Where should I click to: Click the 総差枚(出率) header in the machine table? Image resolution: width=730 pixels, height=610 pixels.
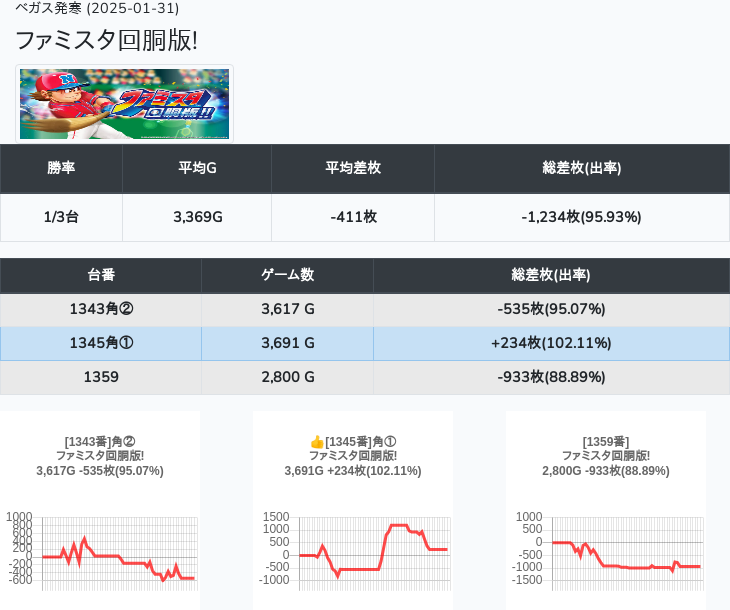[550, 275]
